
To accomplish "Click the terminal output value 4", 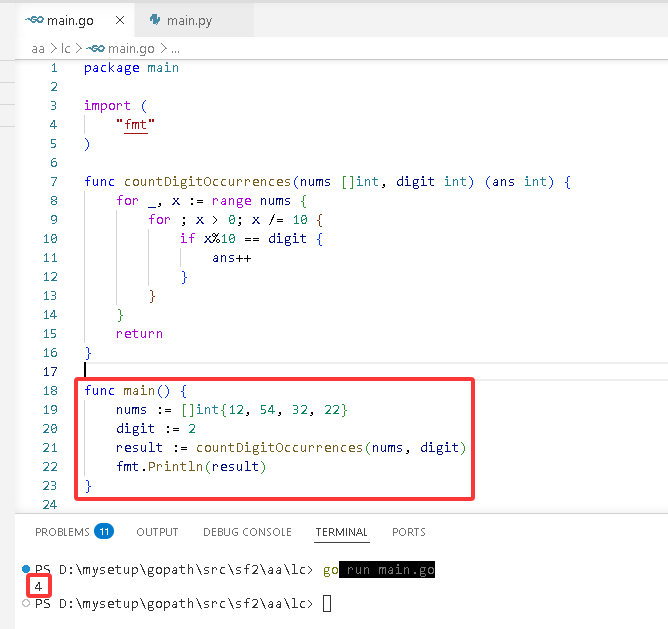I will point(38,586).
